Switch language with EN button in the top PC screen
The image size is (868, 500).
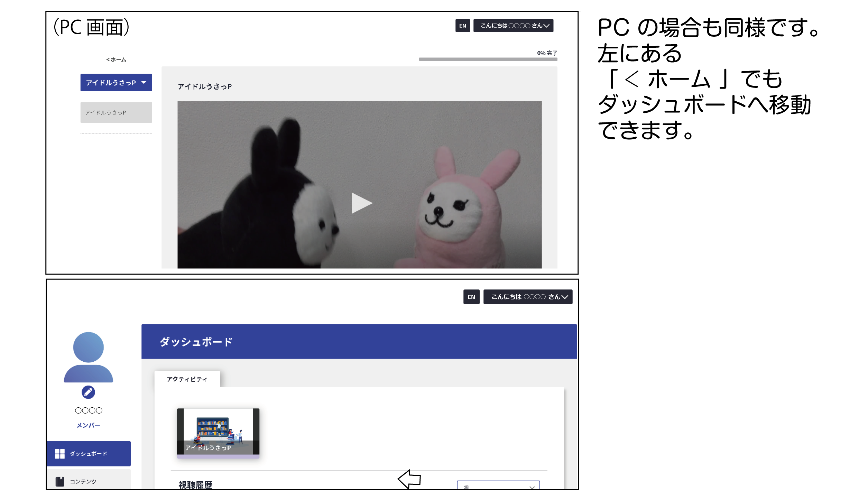[463, 26]
